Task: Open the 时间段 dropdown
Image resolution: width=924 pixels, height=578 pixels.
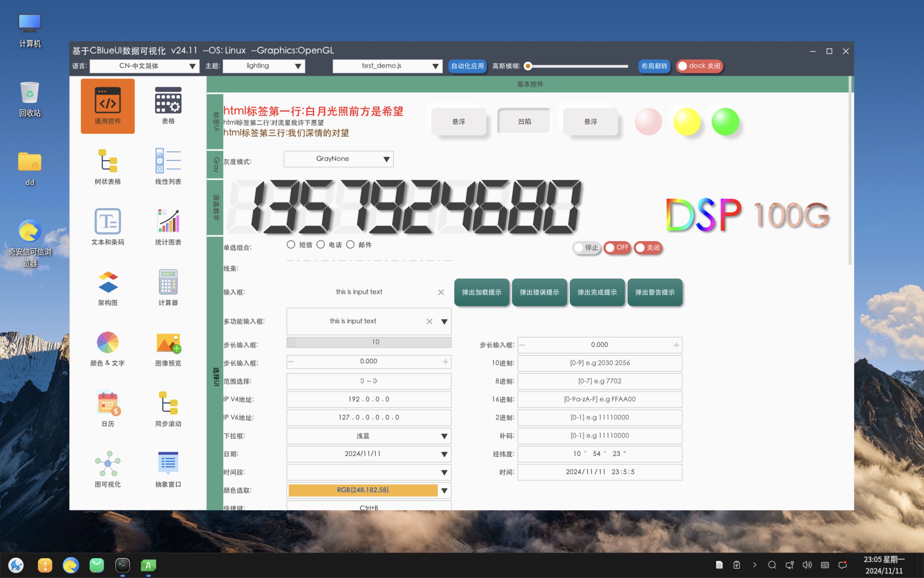Action: [x=369, y=473]
